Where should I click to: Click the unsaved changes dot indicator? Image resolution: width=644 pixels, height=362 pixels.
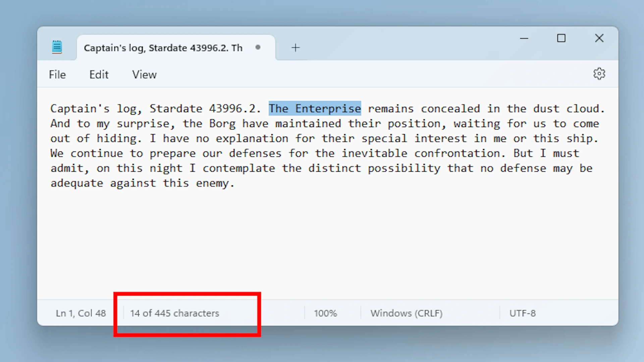(x=258, y=47)
